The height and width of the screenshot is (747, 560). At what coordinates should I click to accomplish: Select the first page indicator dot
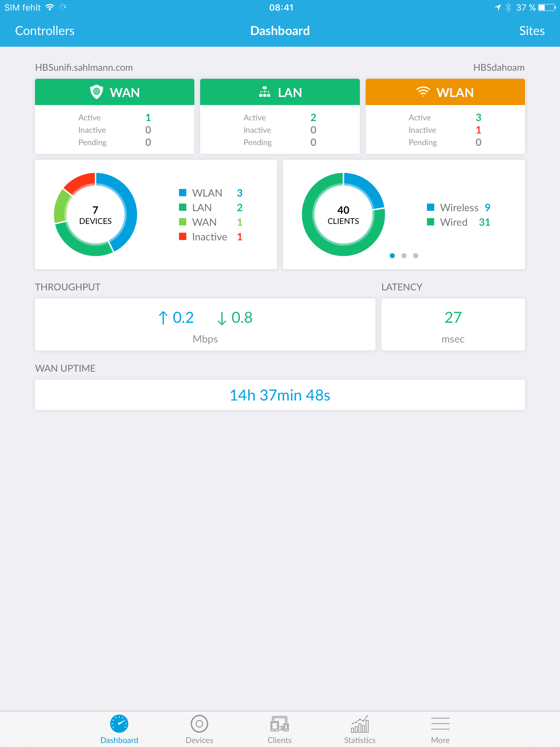point(392,256)
